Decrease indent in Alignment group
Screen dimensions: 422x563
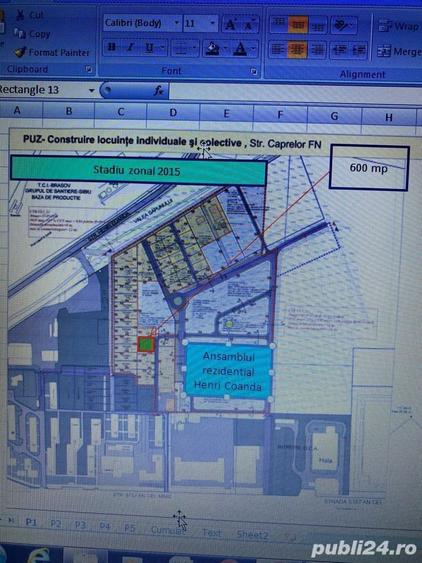(x=339, y=50)
